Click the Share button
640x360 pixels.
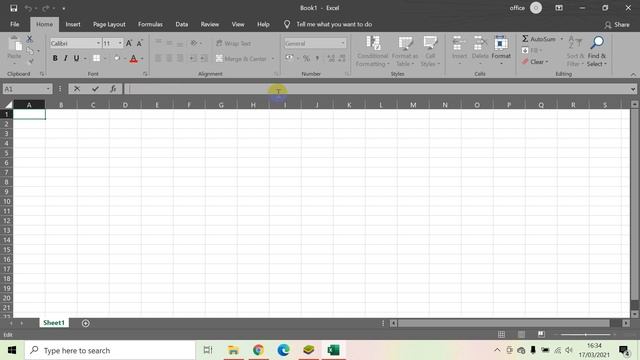point(617,25)
